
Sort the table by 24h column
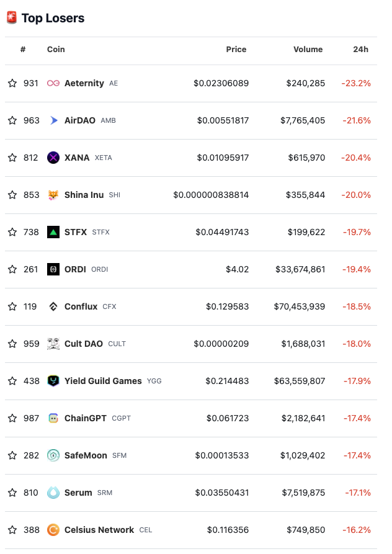pyautogui.click(x=360, y=50)
